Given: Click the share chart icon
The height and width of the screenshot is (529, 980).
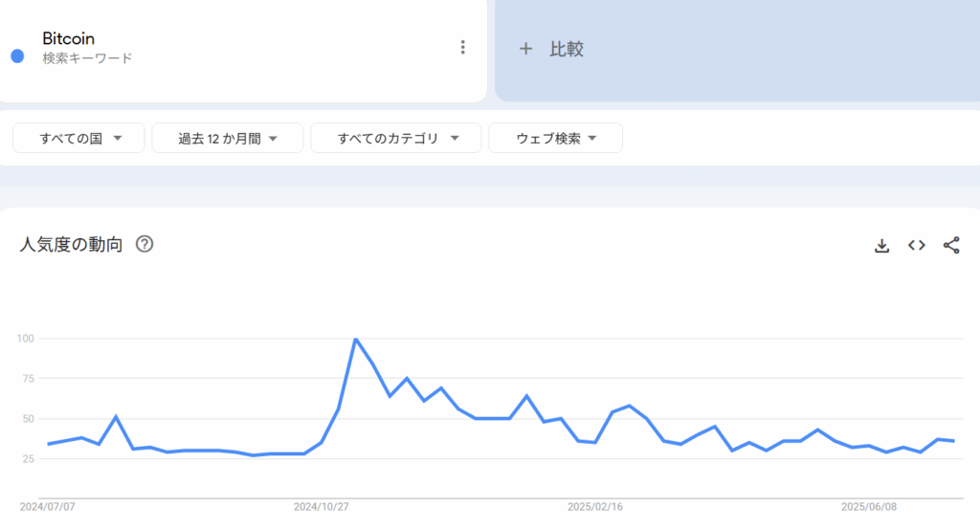Looking at the screenshot, I should coord(951,245).
